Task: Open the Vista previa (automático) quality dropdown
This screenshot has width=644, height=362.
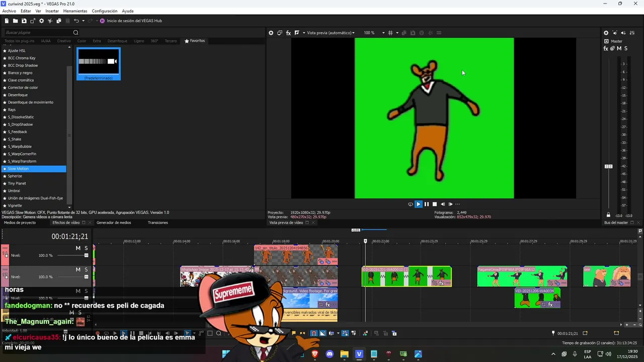Action: click(x=331, y=33)
